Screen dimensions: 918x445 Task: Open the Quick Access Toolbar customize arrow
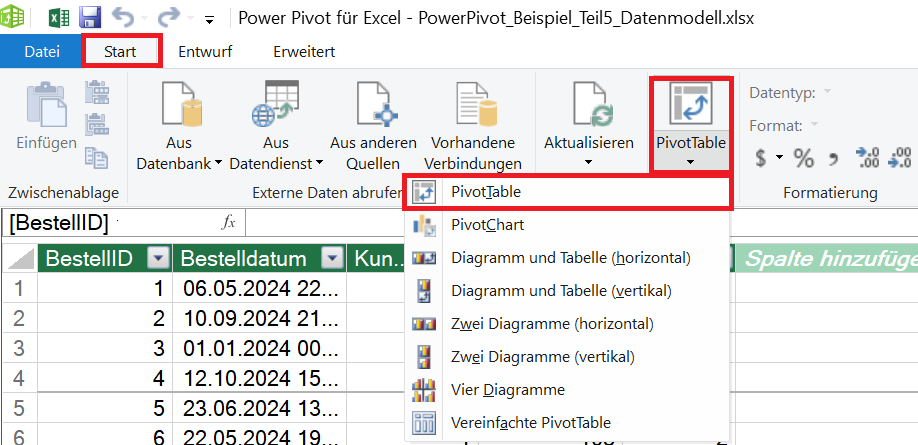coord(209,21)
